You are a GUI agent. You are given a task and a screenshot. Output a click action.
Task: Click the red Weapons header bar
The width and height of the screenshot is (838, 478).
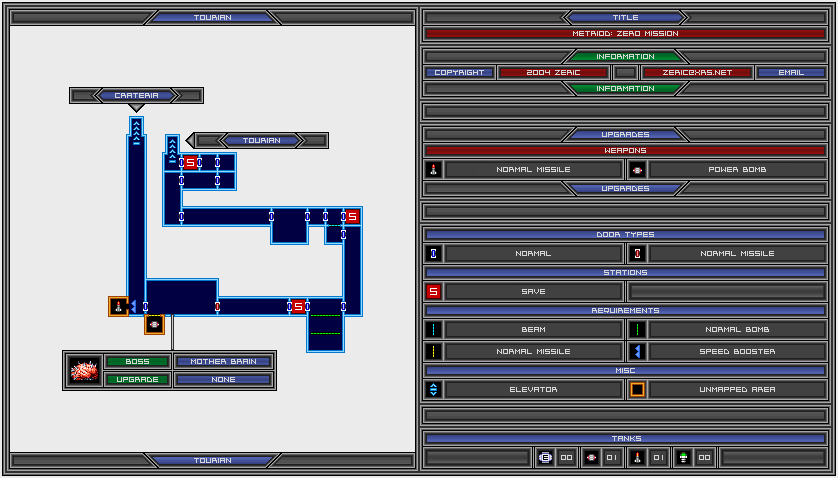coord(625,150)
